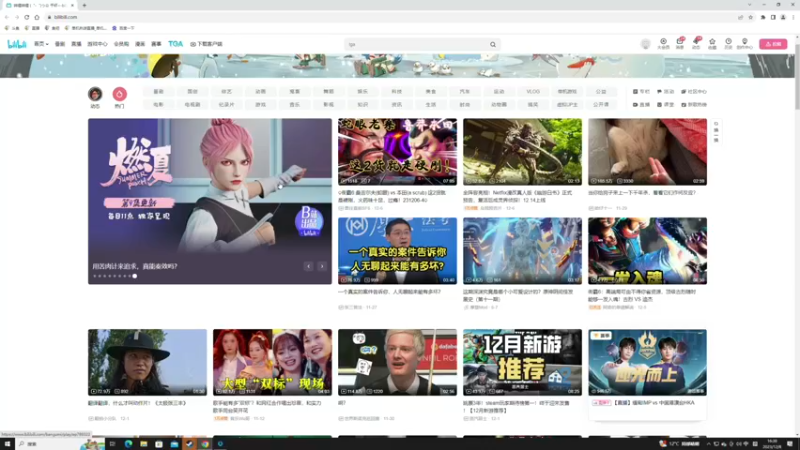Open 赛事 in top navigation

pyautogui.click(x=156, y=44)
